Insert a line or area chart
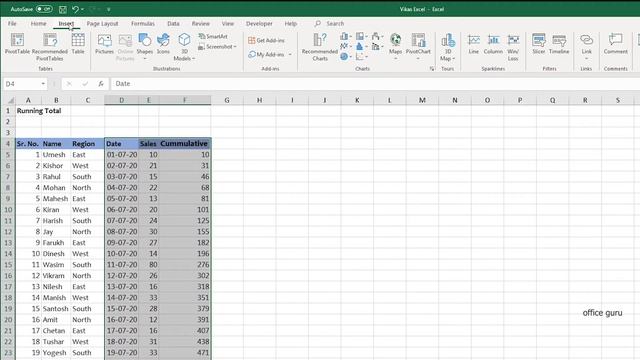Viewport: 640px width, 360px height. (345, 46)
